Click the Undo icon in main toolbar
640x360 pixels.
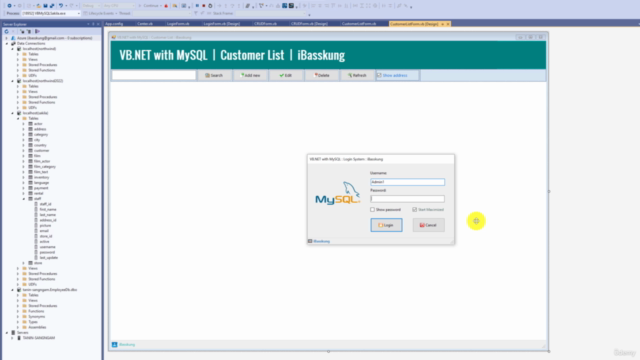[x=61, y=6]
